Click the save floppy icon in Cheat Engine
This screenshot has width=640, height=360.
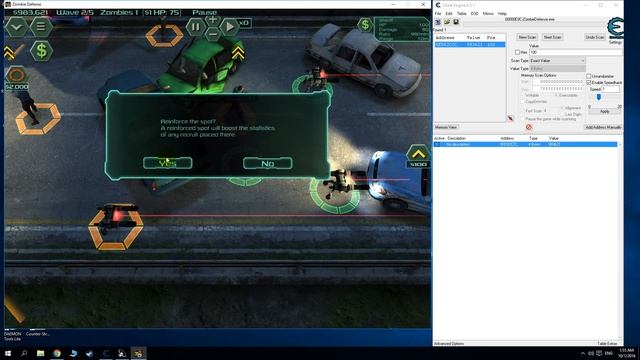coord(456,22)
